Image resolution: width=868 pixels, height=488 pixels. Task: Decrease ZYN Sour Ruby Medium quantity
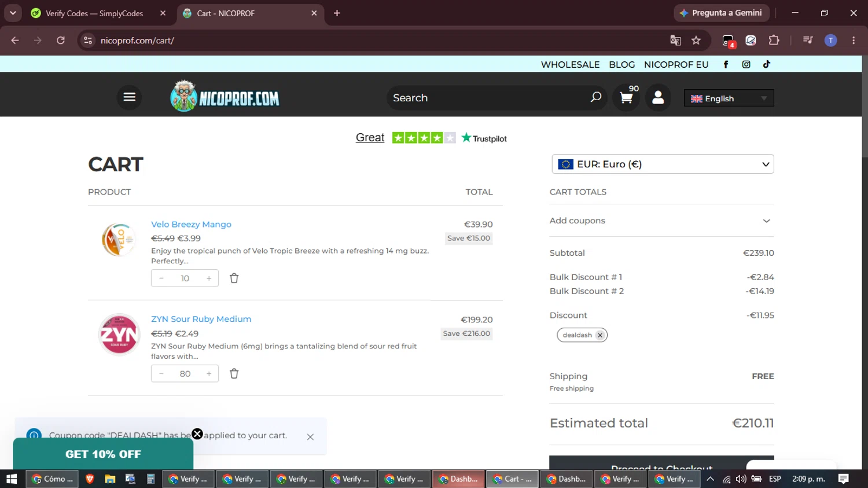[x=161, y=373]
